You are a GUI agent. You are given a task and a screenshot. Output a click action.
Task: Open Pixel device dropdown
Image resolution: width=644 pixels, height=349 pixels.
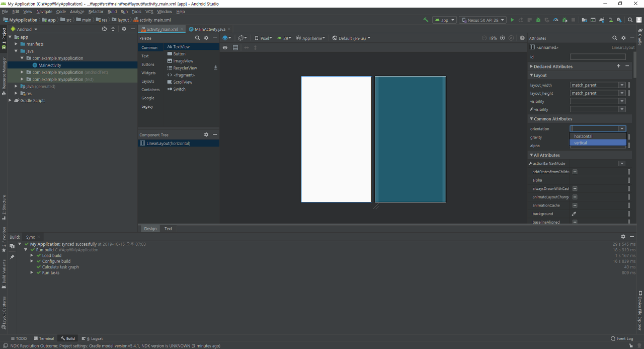[x=263, y=38]
